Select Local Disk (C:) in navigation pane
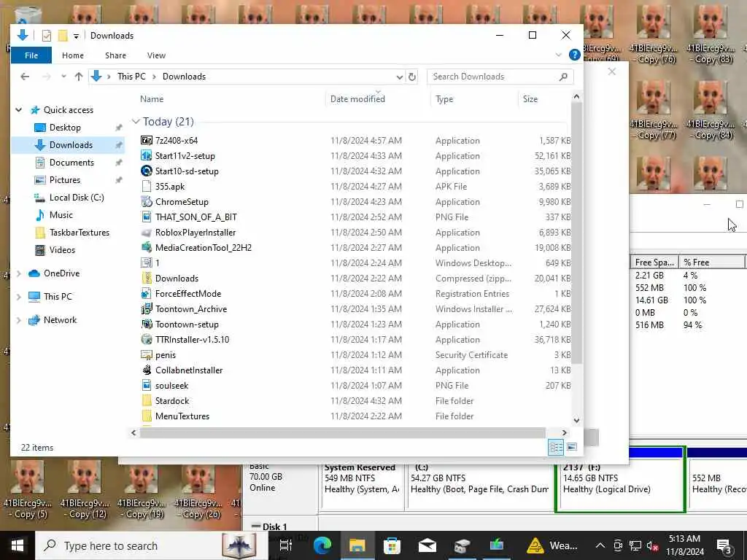Viewport: 747px width, 560px height. 77,198
